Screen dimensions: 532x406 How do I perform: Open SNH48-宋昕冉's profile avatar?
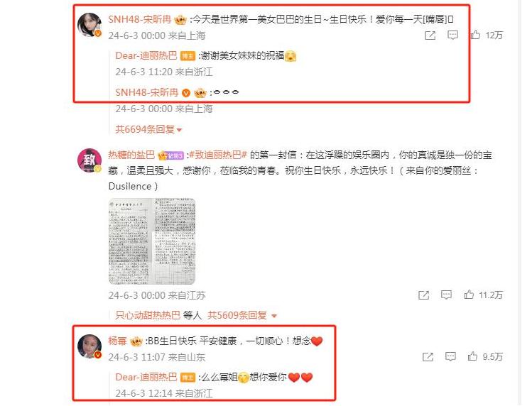89,24
